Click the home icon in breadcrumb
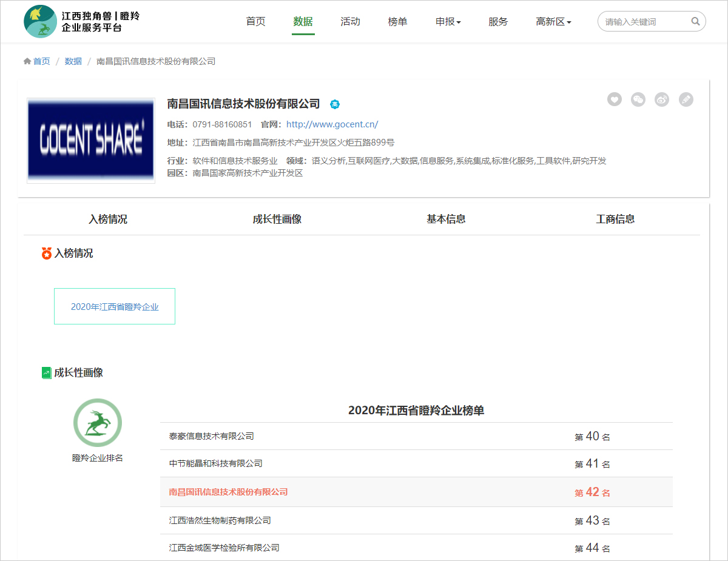The image size is (728, 561). pyautogui.click(x=27, y=61)
